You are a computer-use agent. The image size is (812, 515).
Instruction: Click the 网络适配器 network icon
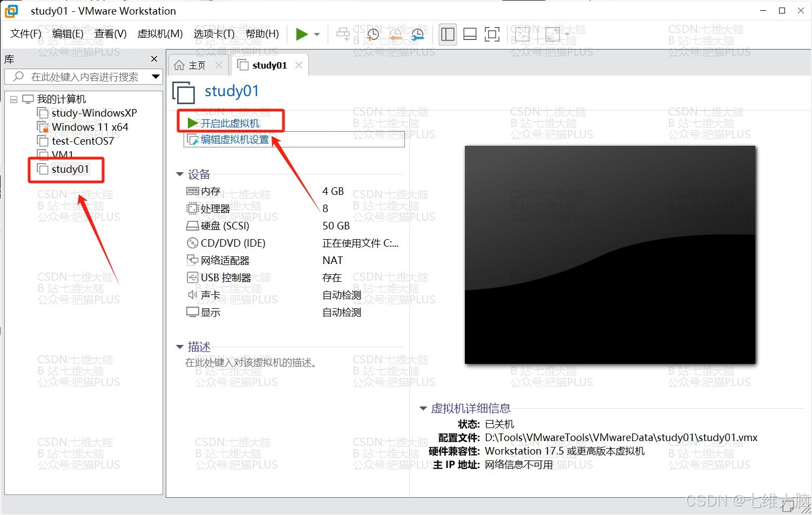(192, 260)
